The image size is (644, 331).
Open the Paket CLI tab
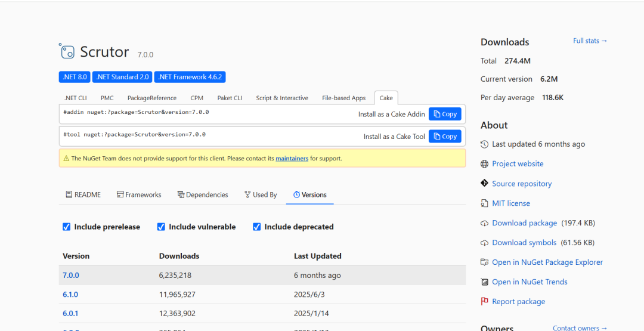(230, 98)
